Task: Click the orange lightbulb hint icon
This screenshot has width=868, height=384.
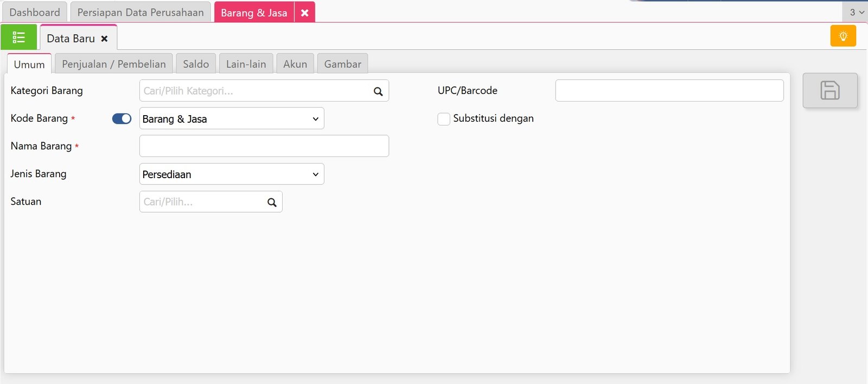Action: coord(843,36)
